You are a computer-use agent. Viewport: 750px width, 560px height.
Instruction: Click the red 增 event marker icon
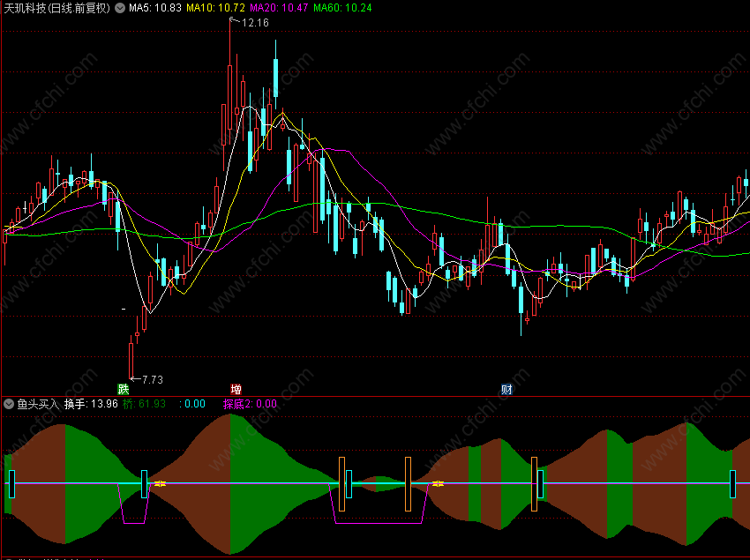click(x=236, y=389)
